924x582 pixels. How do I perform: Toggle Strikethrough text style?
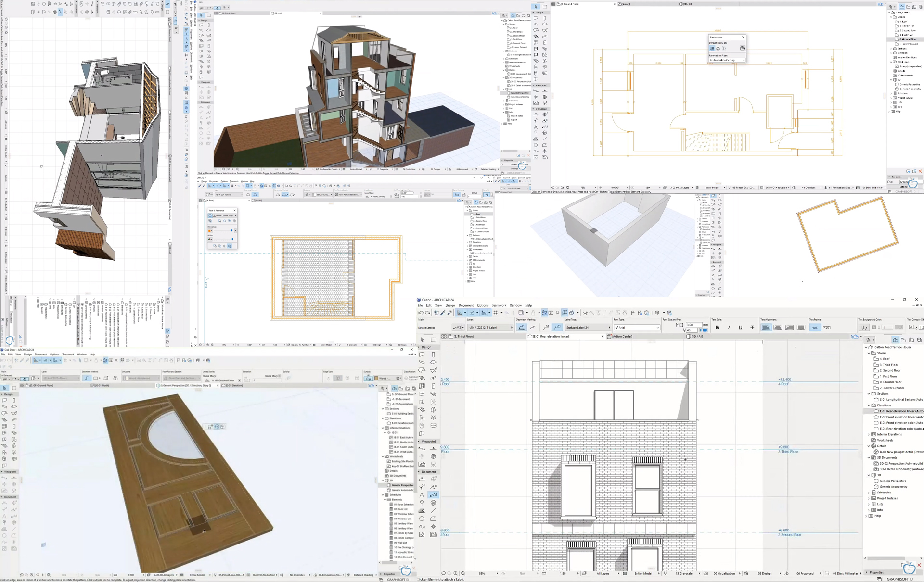tap(752, 328)
